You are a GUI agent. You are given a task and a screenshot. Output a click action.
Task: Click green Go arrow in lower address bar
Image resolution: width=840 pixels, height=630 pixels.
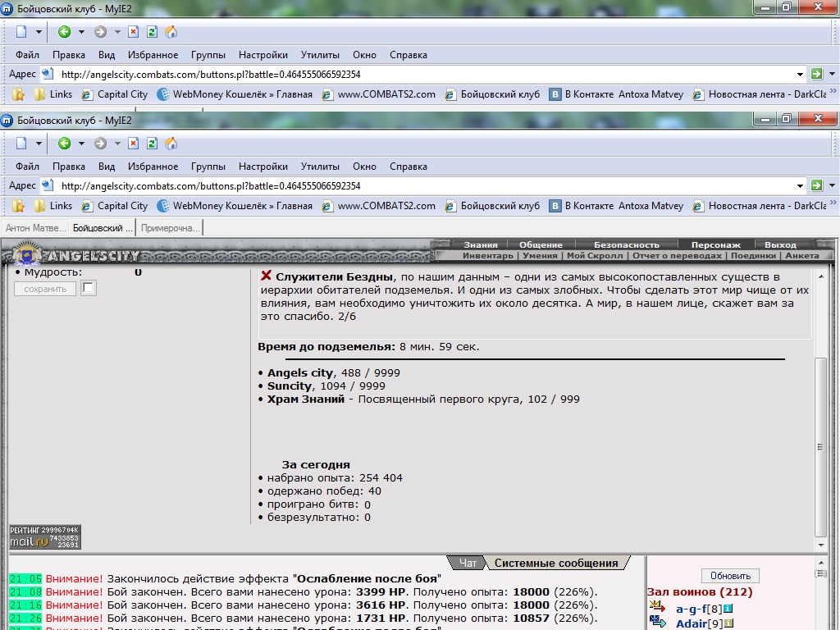click(816, 185)
